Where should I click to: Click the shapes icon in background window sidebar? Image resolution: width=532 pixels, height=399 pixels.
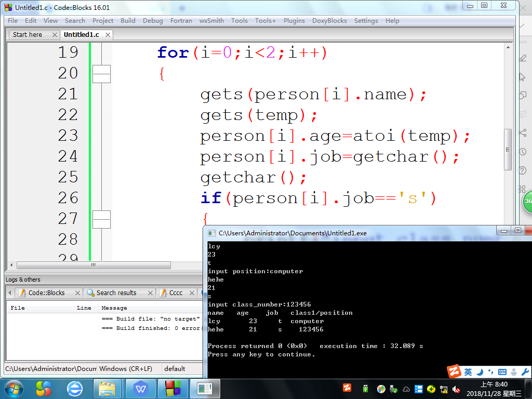click(x=523, y=96)
